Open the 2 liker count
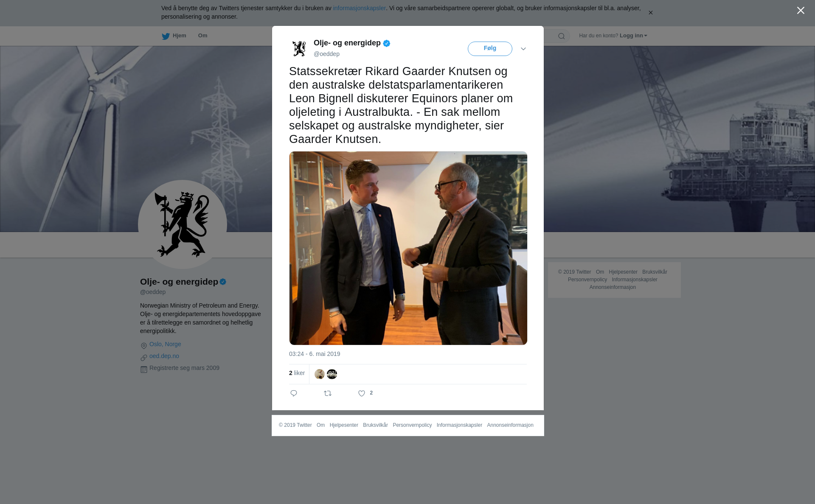 (297, 373)
